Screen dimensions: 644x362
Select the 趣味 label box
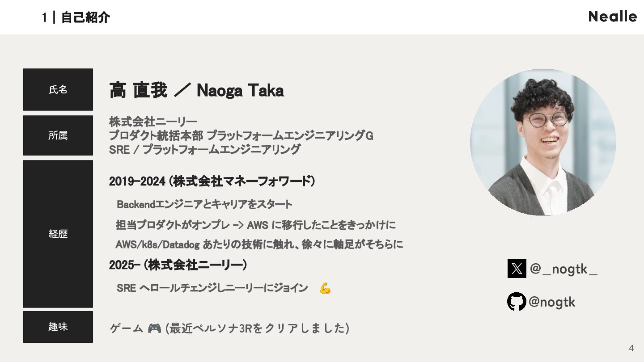(58, 327)
